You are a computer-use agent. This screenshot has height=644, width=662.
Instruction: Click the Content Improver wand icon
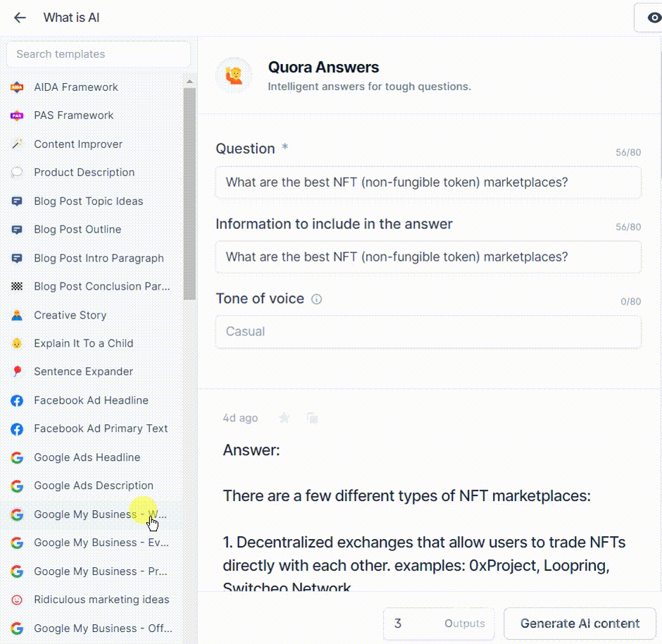(x=17, y=144)
